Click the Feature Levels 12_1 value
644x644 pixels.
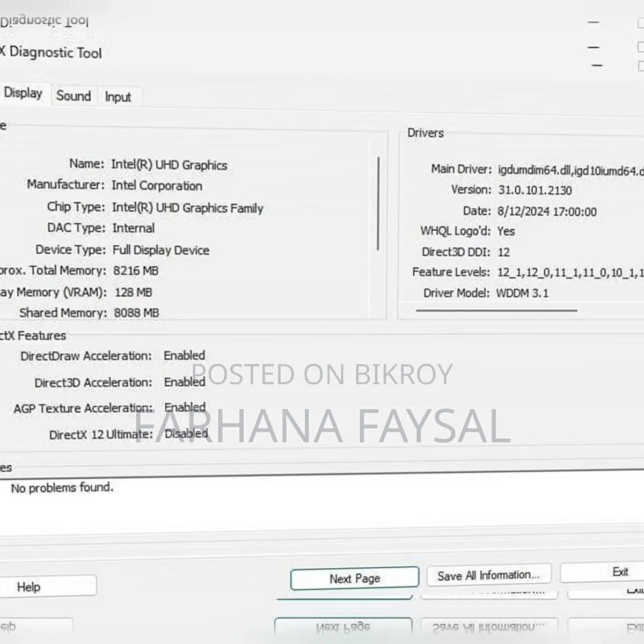tap(570, 273)
